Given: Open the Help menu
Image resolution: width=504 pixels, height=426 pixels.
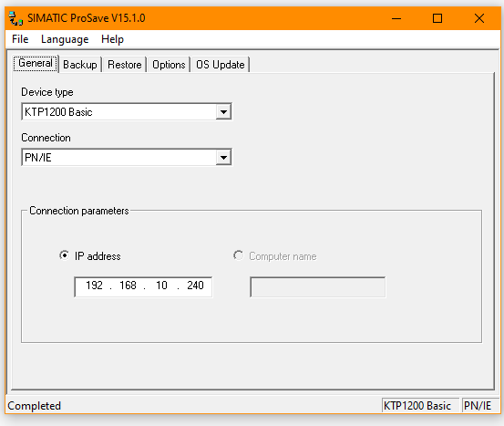Looking at the screenshot, I should click(x=112, y=39).
